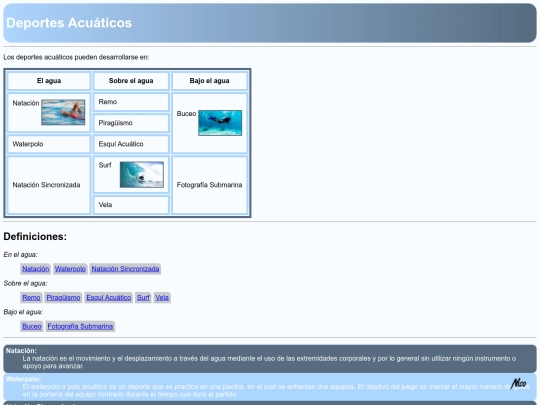This screenshot has height=405, width=540.
Task: Click the intro sentence 'Los deportes acuáticos pueden desarrollarse en:'
Action: (x=76, y=57)
